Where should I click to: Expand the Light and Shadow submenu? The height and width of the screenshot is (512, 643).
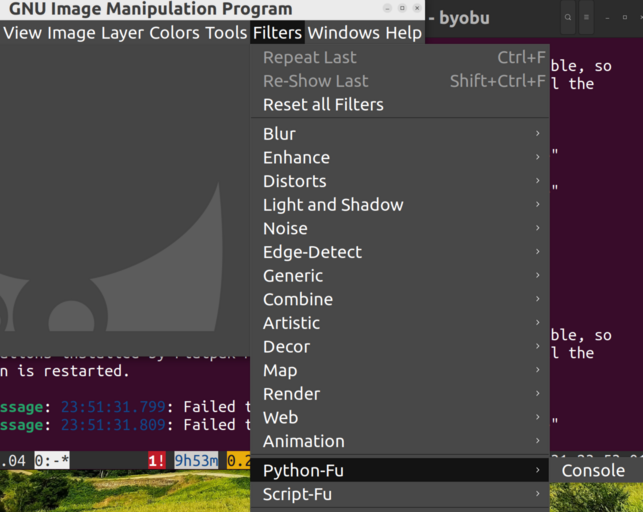(x=400, y=205)
